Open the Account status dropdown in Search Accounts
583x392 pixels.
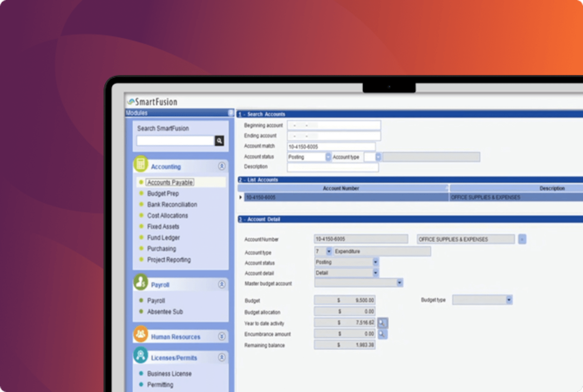(x=328, y=157)
